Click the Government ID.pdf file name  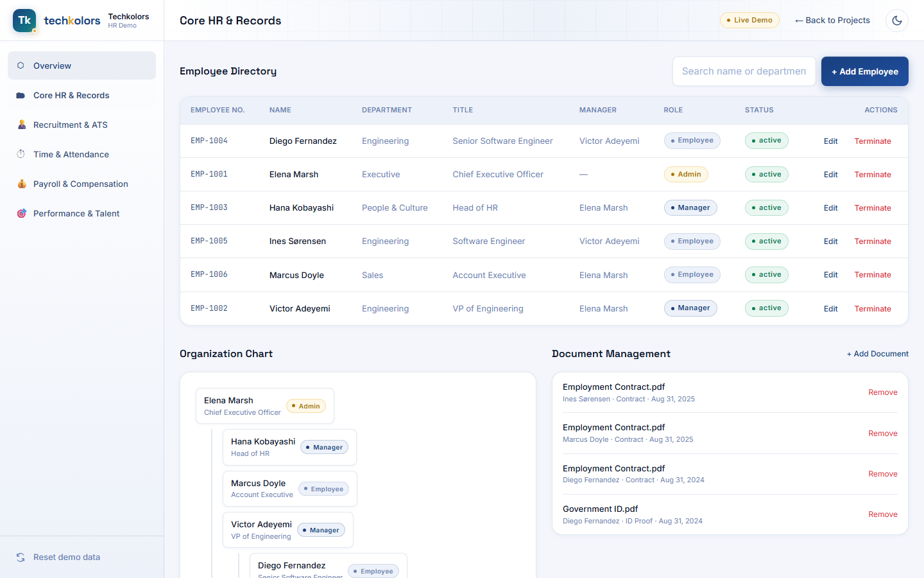(x=600, y=509)
